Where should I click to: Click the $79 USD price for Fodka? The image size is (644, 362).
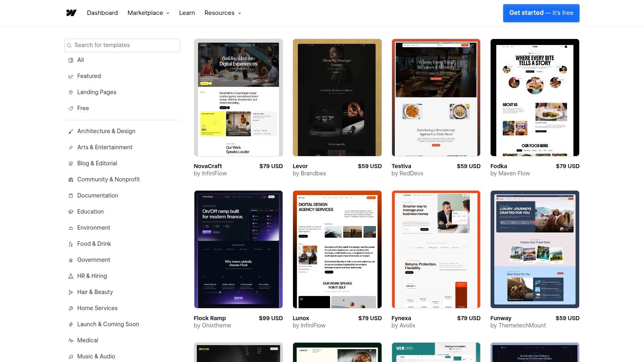[x=568, y=166]
